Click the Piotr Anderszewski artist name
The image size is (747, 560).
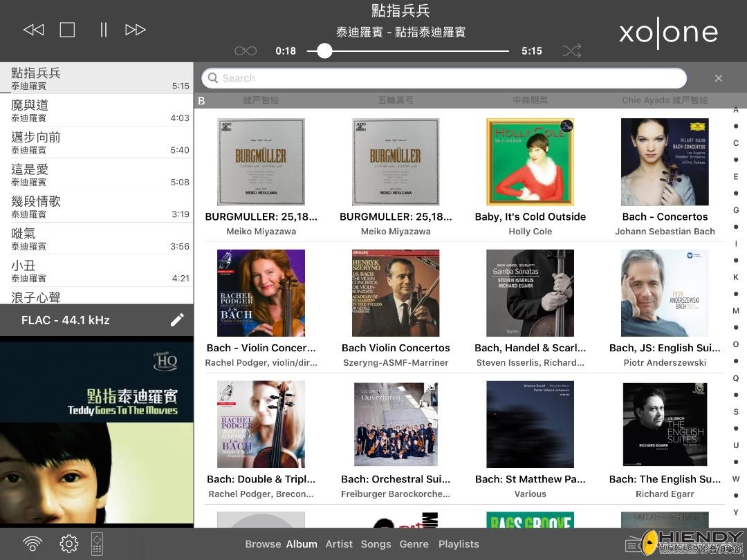point(665,363)
